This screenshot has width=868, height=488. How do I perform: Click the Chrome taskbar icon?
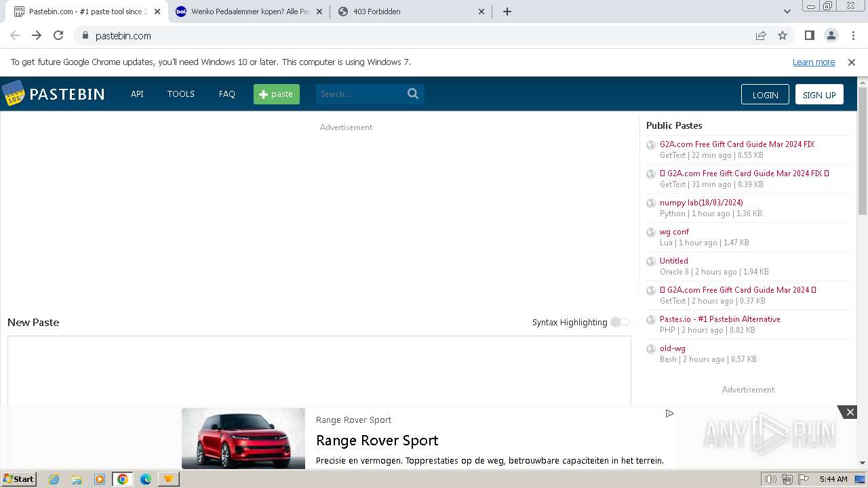(123, 479)
